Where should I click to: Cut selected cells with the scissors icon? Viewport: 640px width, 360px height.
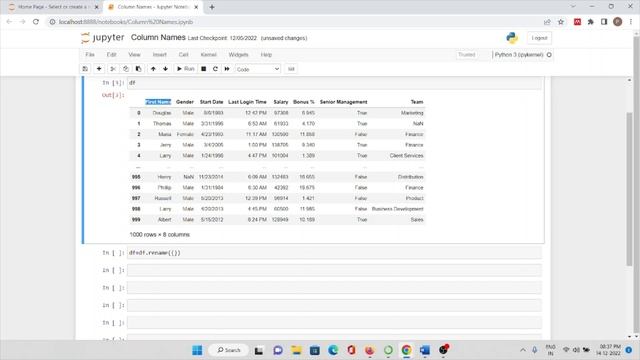[x=113, y=69]
